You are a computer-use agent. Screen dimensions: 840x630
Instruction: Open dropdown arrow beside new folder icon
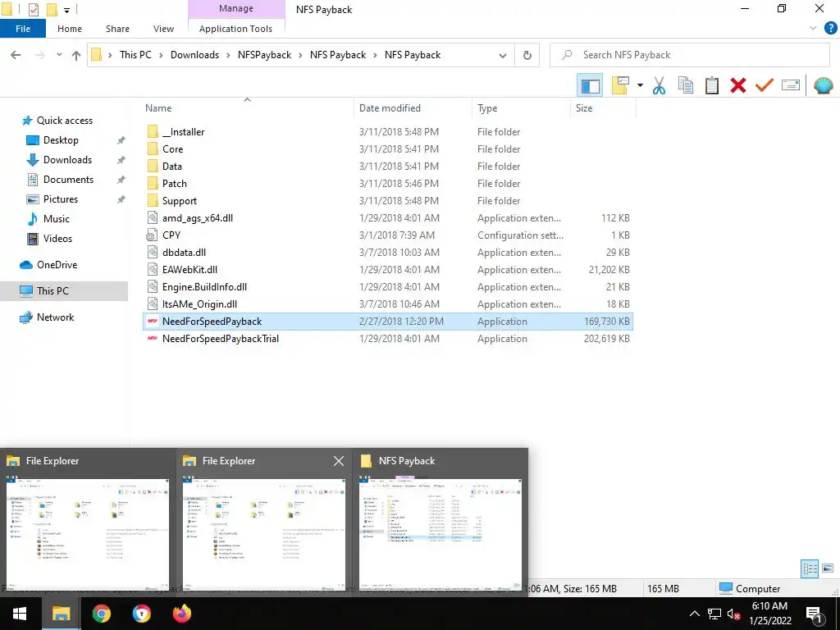point(640,85)
